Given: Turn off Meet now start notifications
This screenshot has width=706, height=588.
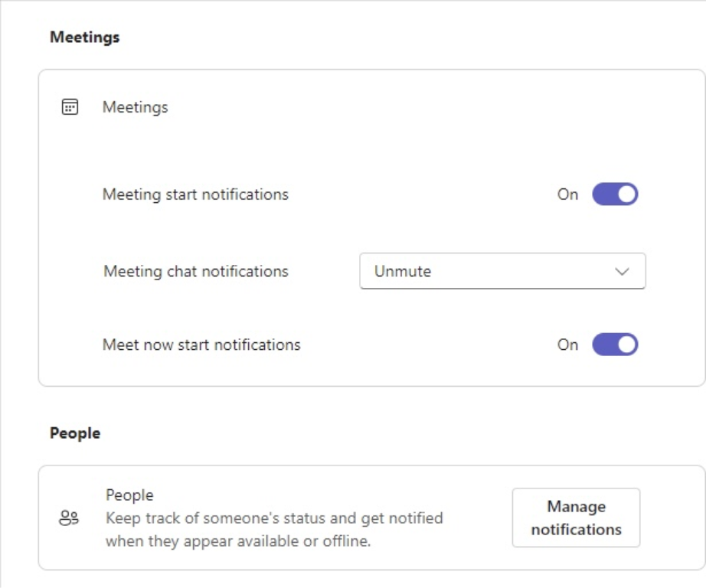Looking at the screenshot, I should 615,345.
